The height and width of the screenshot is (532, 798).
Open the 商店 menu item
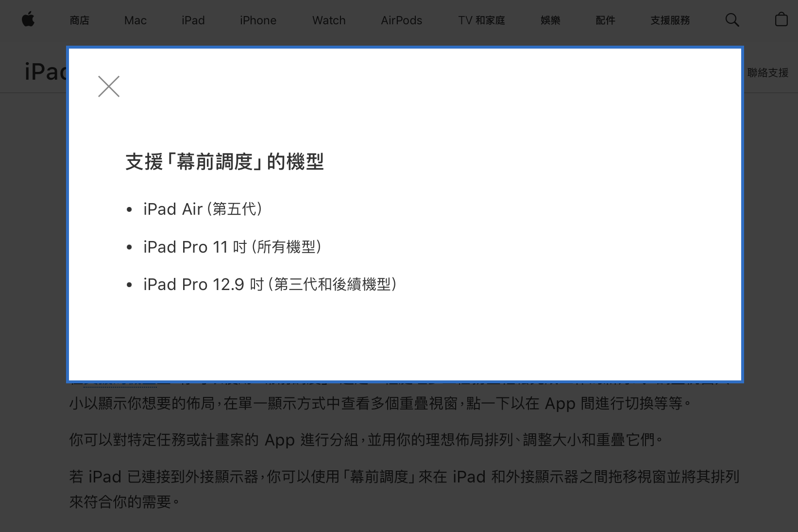coord(80,20)
